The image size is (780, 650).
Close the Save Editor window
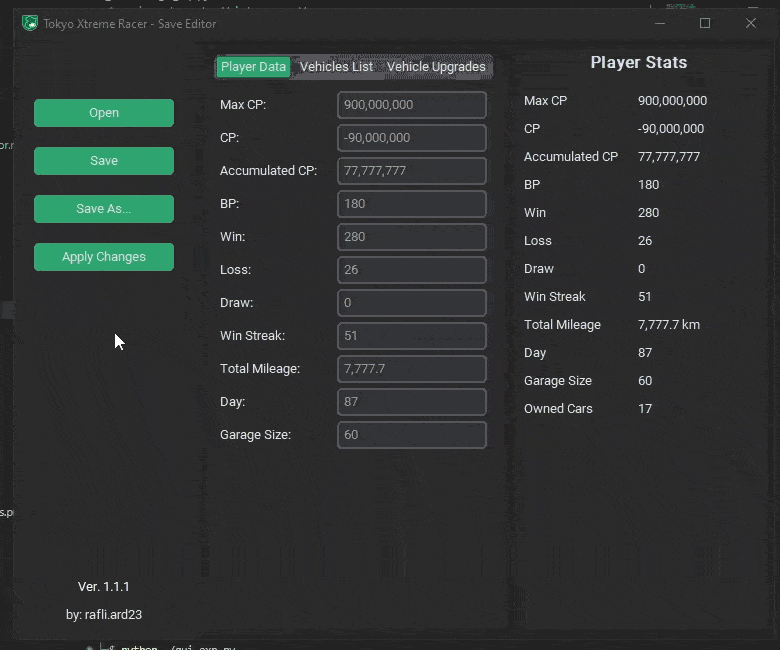tap(751, 23)
